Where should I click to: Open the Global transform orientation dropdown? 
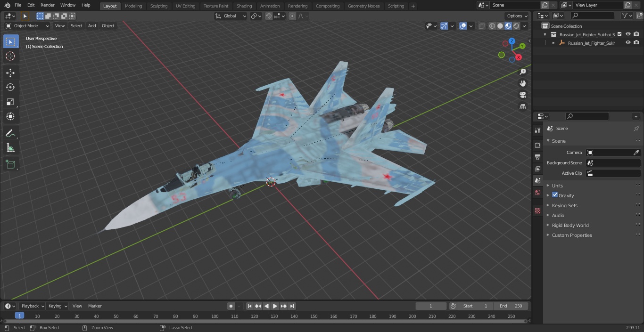(231, 16)
